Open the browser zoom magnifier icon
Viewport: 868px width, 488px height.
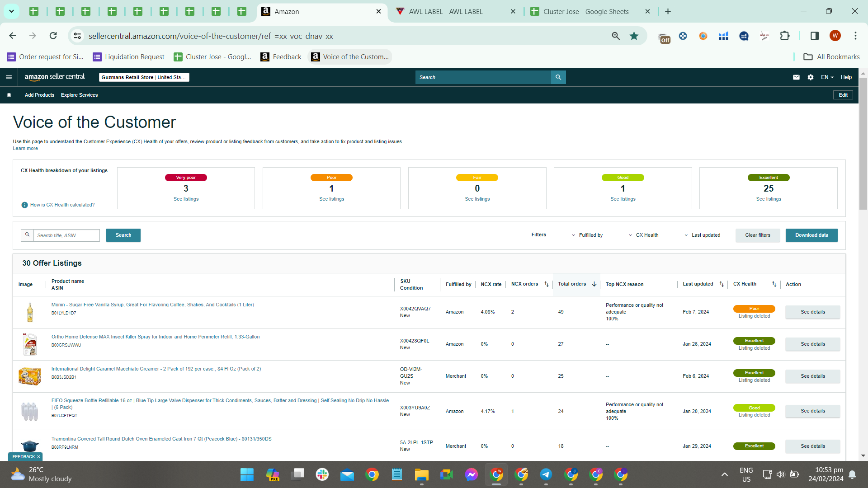pos(616,36)
